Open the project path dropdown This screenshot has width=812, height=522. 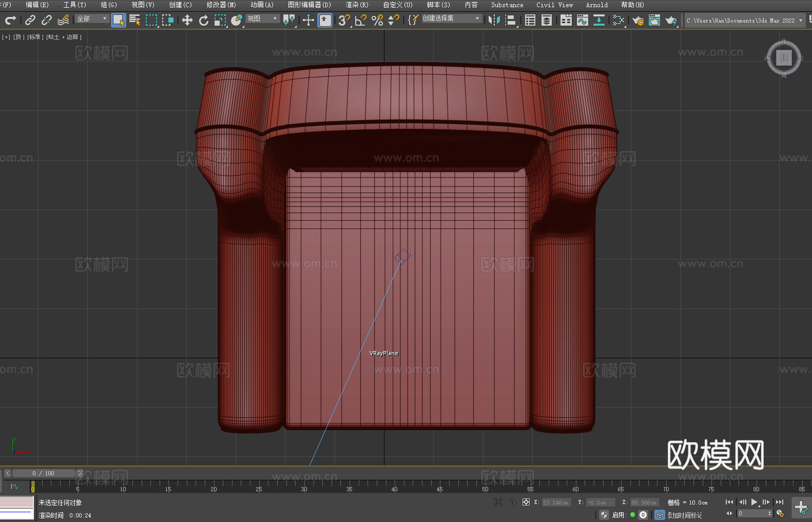coord(744,21)
